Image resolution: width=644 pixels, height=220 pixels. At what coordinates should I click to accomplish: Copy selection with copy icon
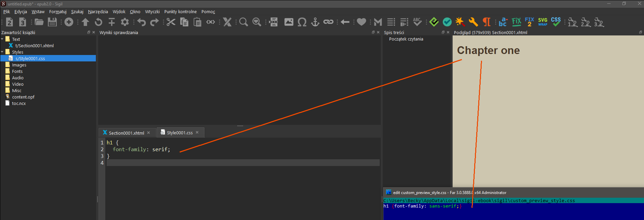[184, 22]
